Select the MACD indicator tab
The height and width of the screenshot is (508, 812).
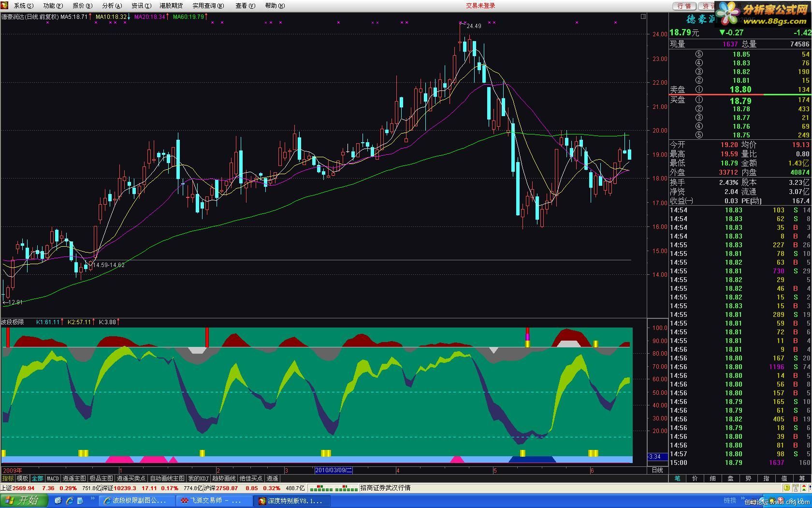53,478
